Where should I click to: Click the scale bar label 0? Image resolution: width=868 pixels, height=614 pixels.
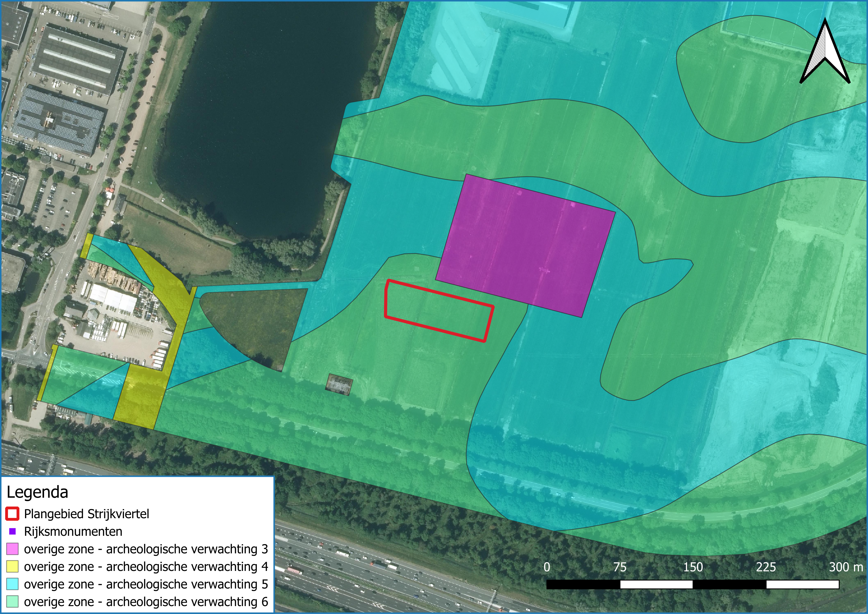click(x=547, y=567)
